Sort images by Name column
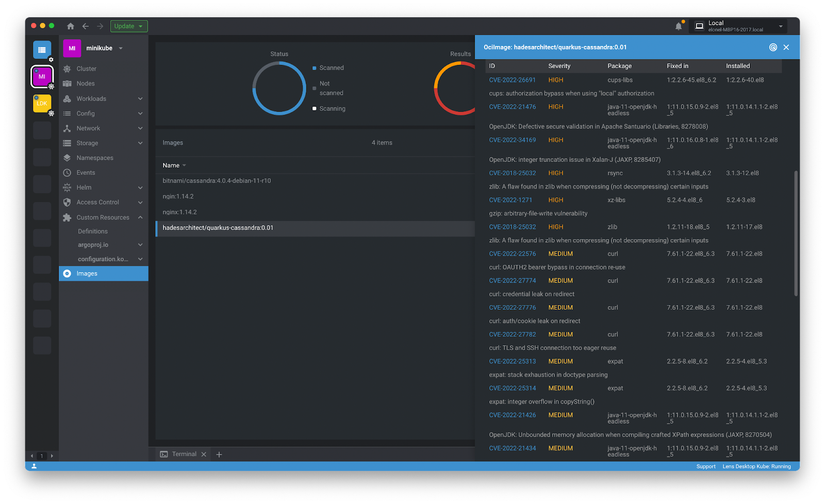This screenshot has height=504, width=825. pyautogui.click(x=171, y=165)
